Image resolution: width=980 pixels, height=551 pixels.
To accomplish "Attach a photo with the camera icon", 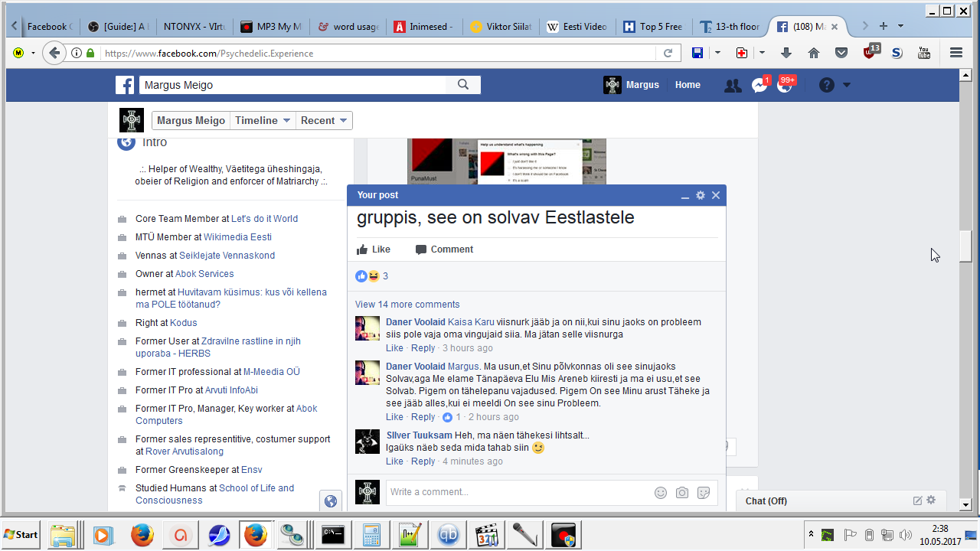I will point(682,493).
